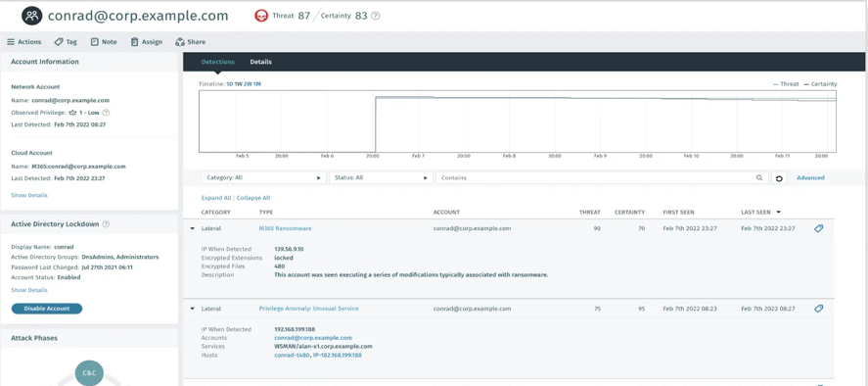Open the M365 Ransomware detection link

tap(285, 228)
